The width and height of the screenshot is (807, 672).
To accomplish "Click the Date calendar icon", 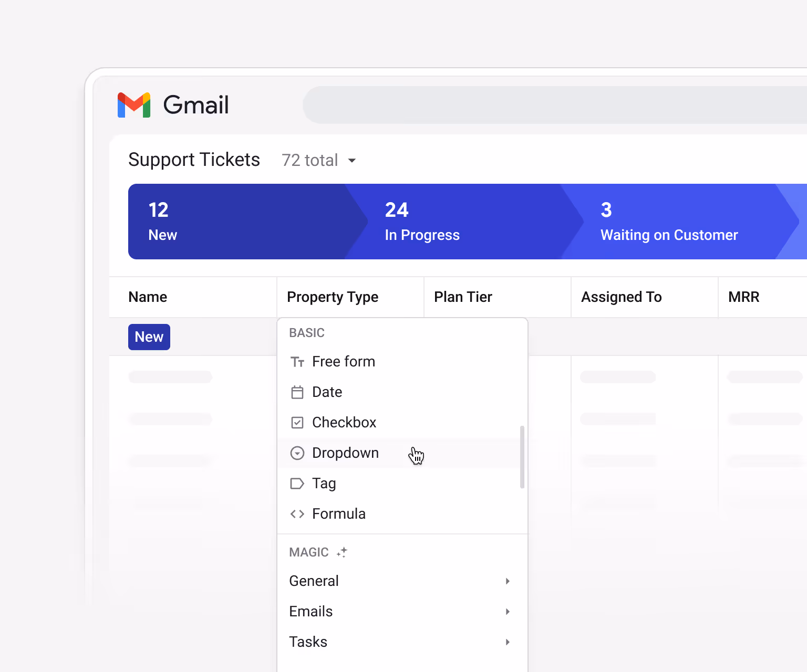I will click(297, 392).
